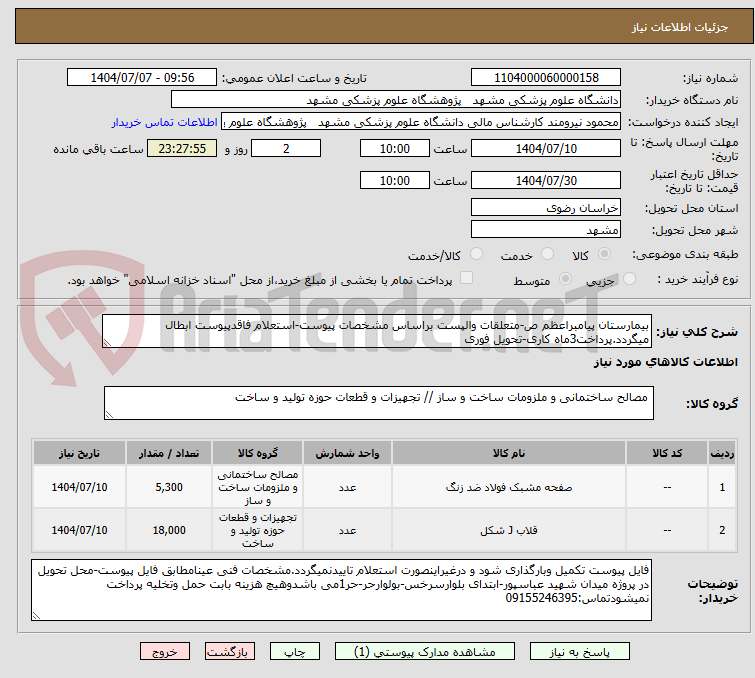Click the response deadline date 1404/07/10 field
Screen dimensions: 755x678
545,148
